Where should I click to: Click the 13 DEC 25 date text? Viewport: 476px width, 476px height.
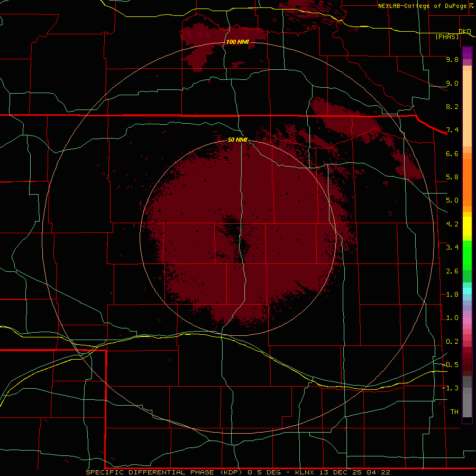341,472
